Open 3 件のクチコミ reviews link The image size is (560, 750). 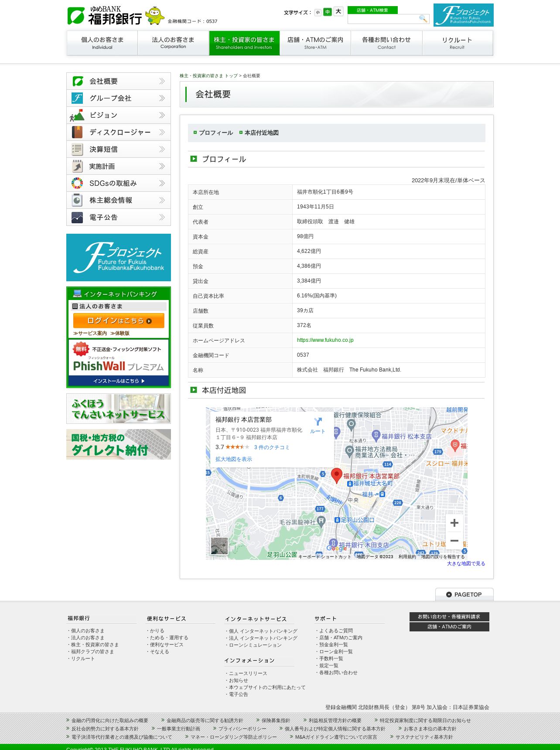point(272,447)
